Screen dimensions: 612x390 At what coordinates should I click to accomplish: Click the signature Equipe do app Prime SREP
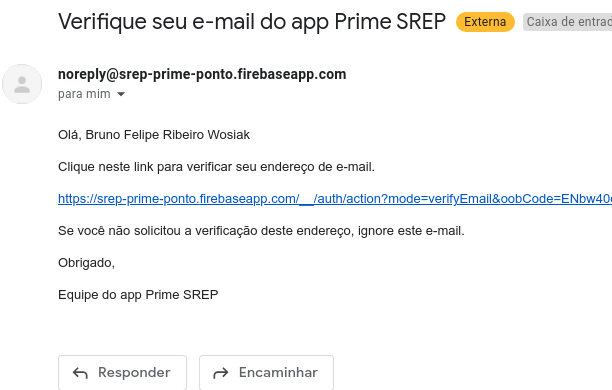[138, 294]
